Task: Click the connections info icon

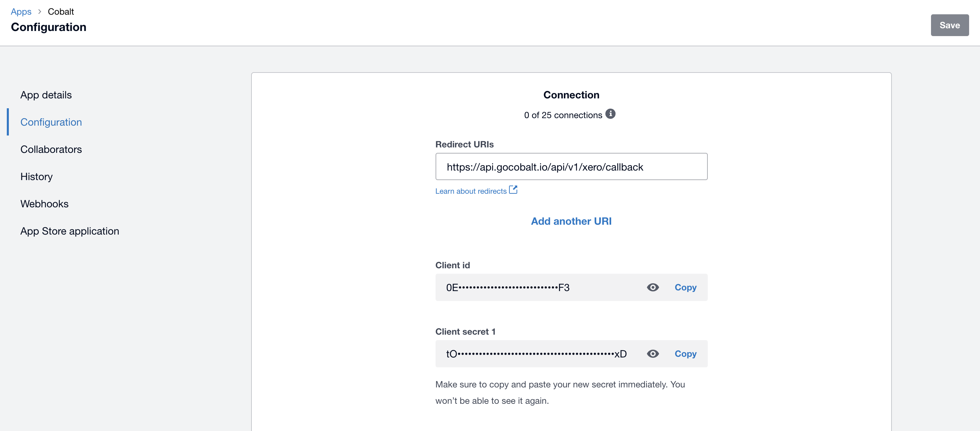Action: point(610,114)
